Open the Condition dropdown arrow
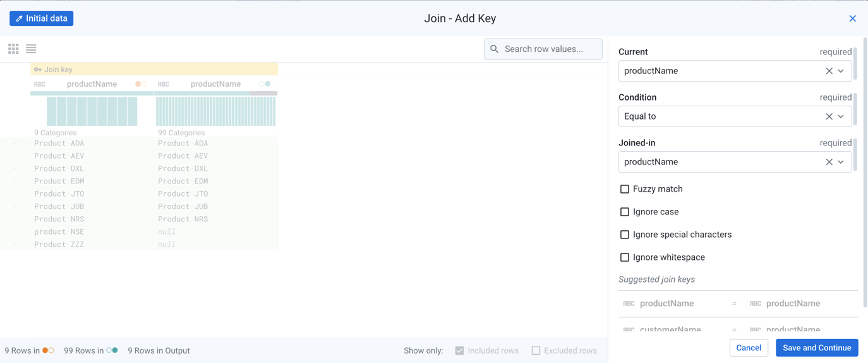The image size is (868, 363). [841, 116]
